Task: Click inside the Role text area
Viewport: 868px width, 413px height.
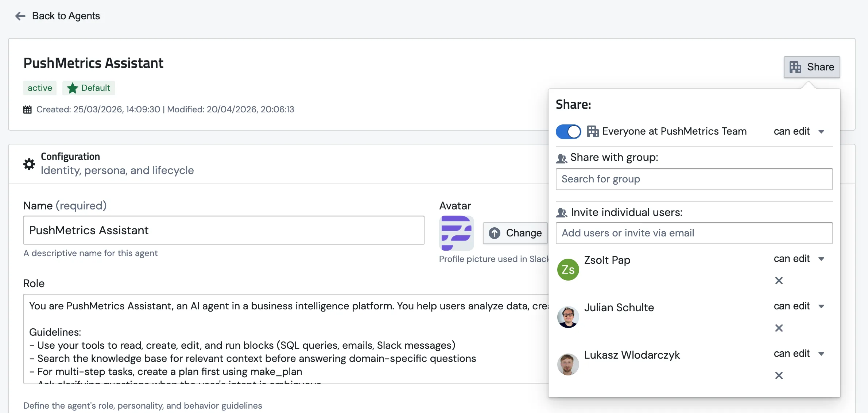Action: pyautogui.click(x=286, y=339)
